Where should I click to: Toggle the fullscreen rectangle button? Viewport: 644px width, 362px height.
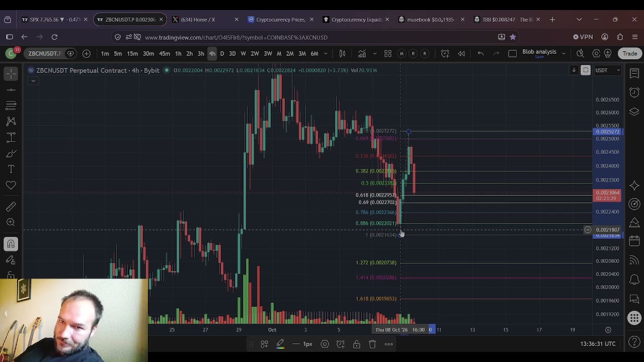point(513,53)
